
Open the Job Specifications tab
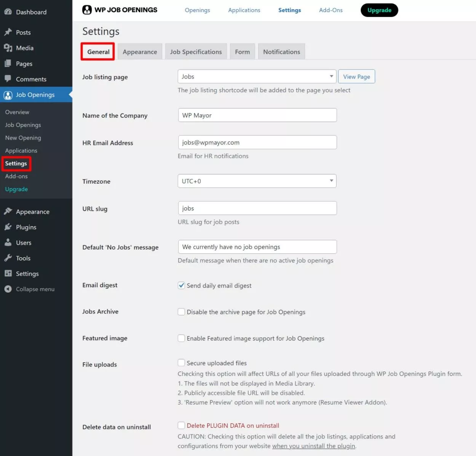click(x=196, y=52)
